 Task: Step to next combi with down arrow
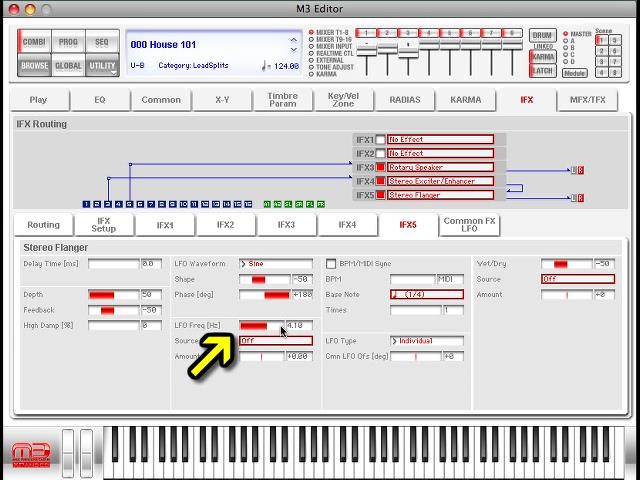pos(293,50)
